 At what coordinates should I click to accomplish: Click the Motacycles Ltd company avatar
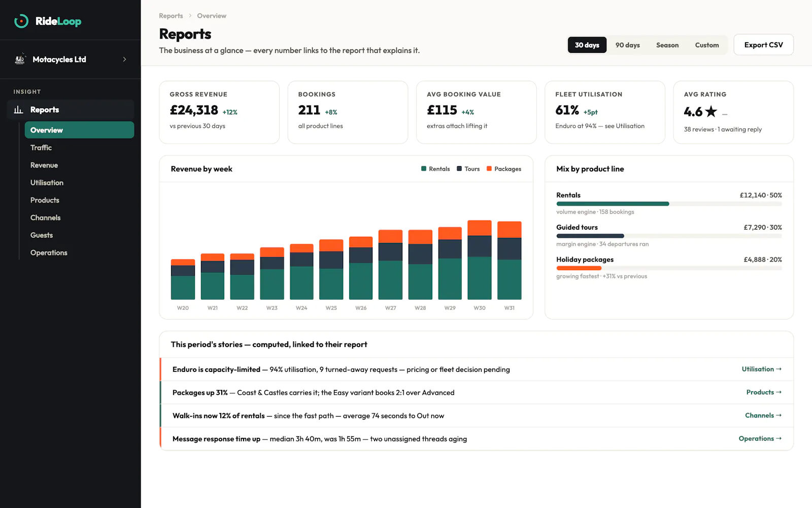[20, 59]
